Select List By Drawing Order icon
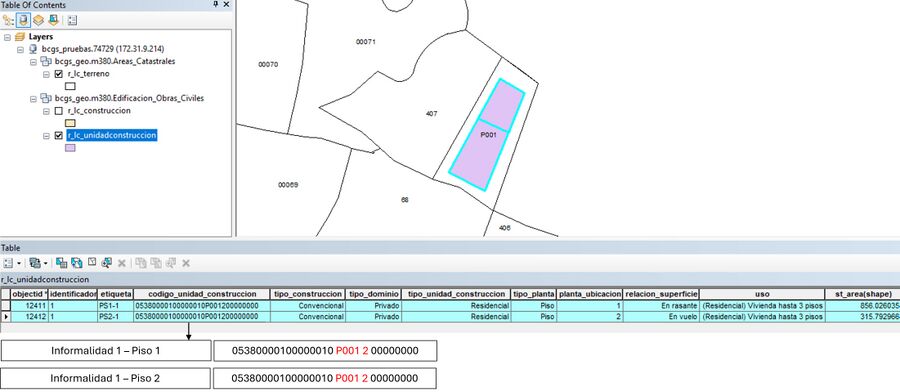 tap(8, 21)
